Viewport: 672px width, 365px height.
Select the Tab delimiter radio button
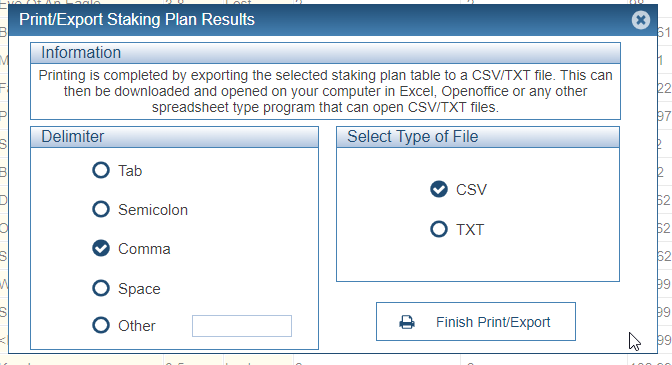101,171
